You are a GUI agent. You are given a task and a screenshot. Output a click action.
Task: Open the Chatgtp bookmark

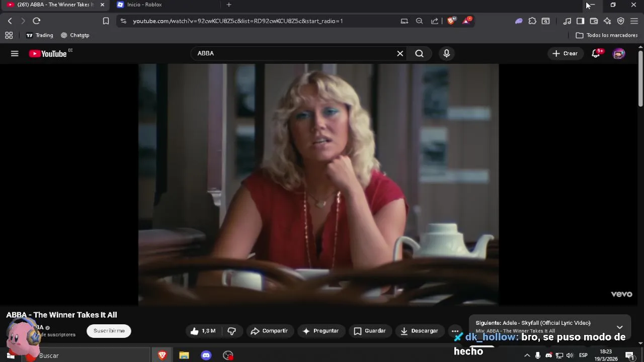point(75,35)
